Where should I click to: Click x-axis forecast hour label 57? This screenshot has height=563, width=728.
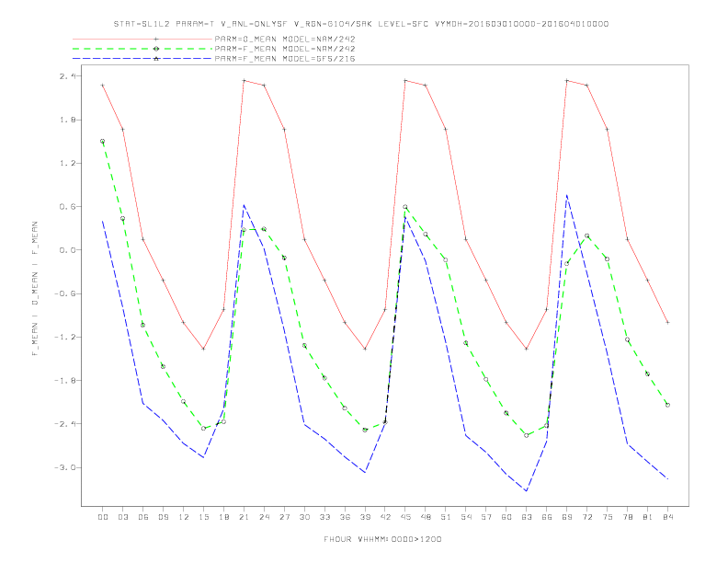pos(486,517)
